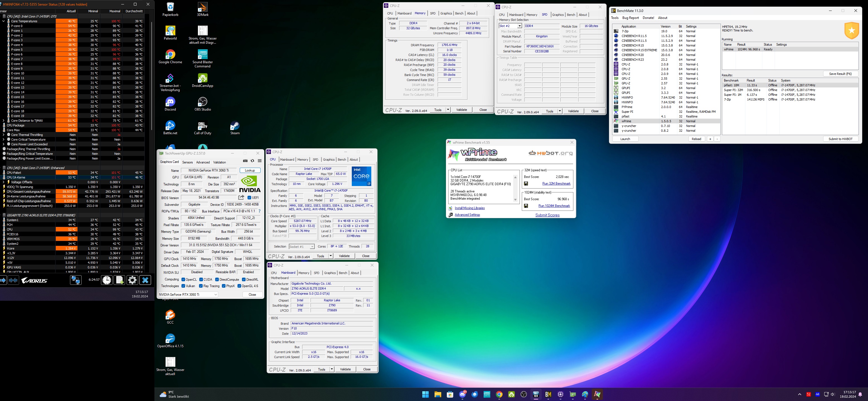This screenshot has height=401, width=868.
Task: Toggle the CUDA checkbox in GPU-Z
Action: click(201, 280)
